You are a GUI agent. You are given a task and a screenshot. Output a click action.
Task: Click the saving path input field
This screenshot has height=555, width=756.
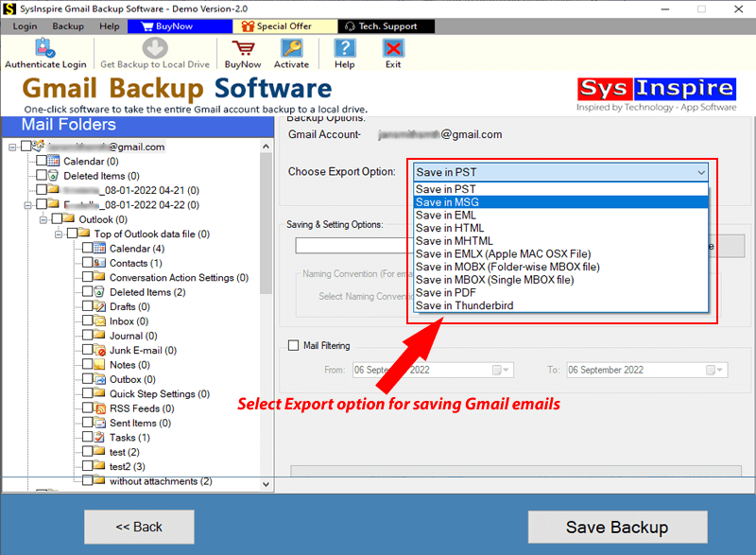pyautogui.click(x=352, y=246)
